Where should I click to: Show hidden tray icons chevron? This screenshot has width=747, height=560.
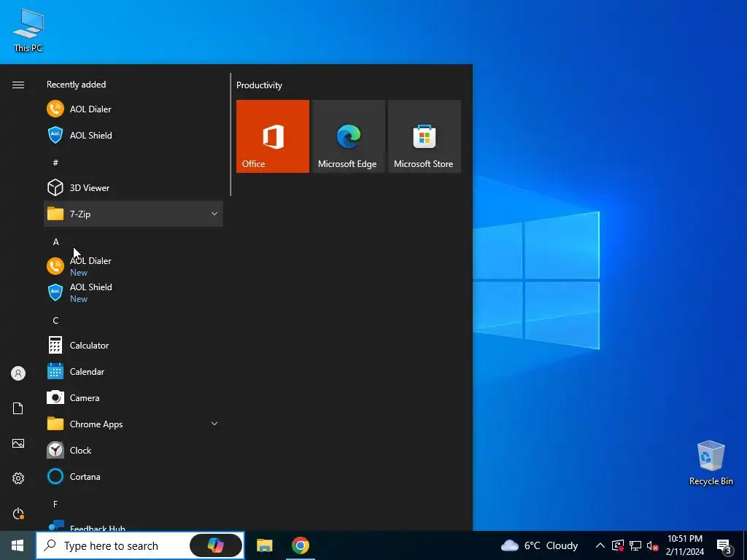click(x=600, y=545)
